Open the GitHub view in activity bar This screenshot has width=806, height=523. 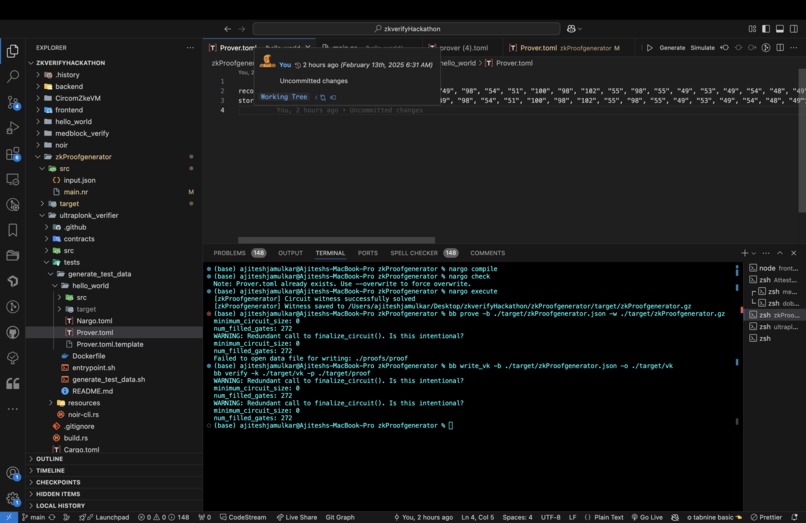tap(13, 332)
